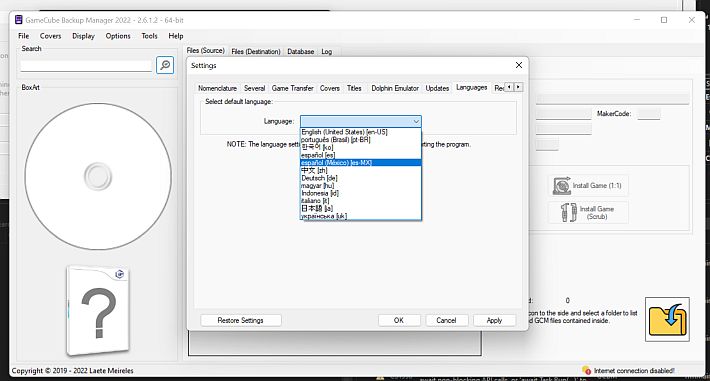Choose magyar [hu] language option

point(360,186)
